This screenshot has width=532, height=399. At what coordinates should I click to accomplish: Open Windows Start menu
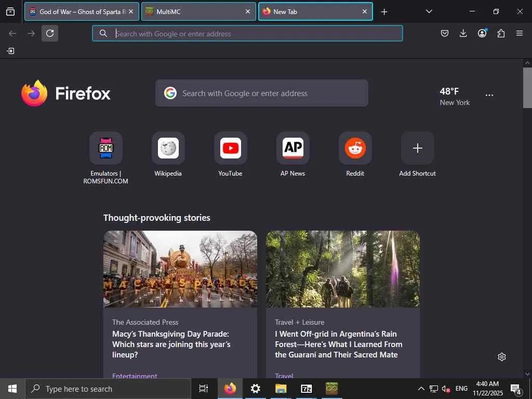coord(12,389)
